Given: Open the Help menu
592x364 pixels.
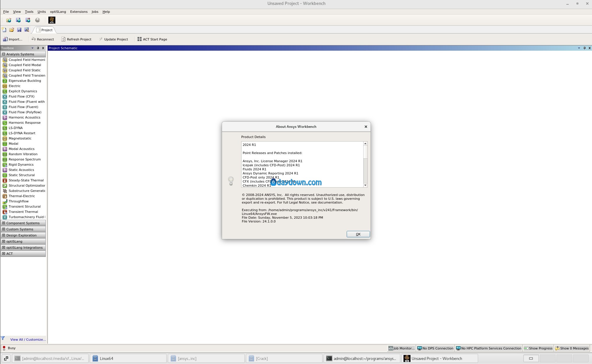Looking at the screenshot, I should click(x=106, y=12).
